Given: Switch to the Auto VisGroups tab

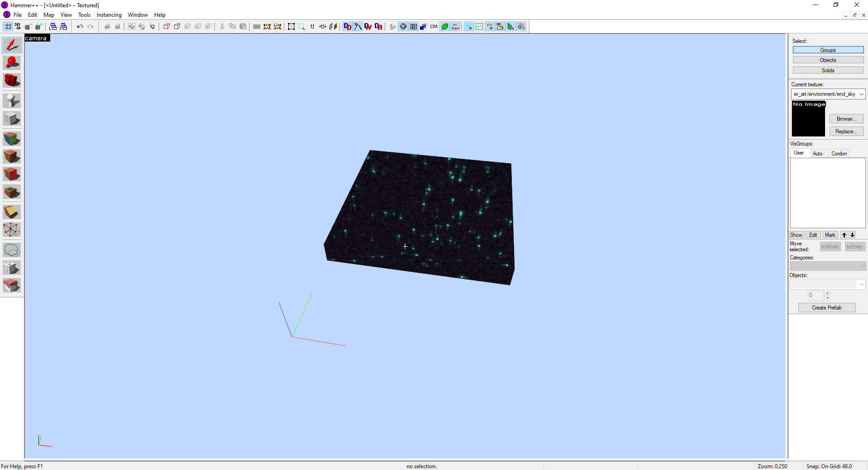Looking at the screenshot, I should point(819,153).
